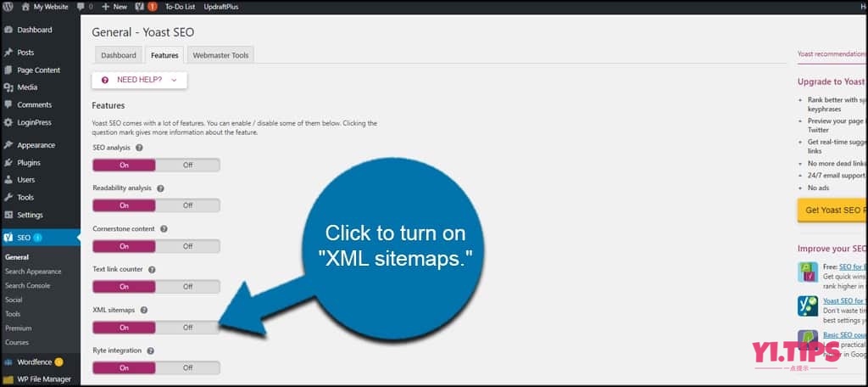Screen dimensions: 868x387
Task: Turn Ryte integration Off
Action: pyautogui.click(x=187, y=368)
